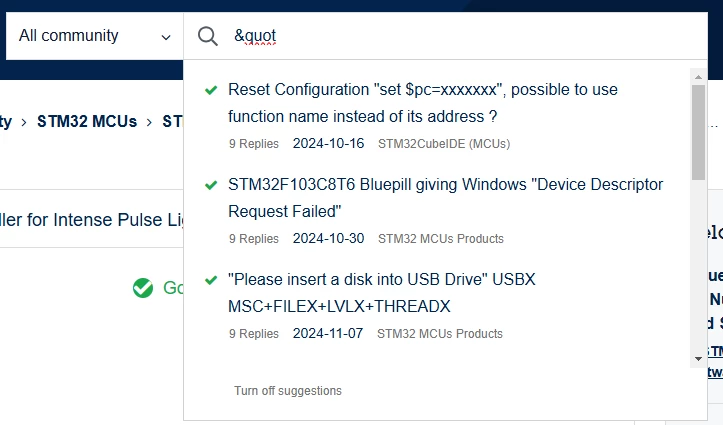Click STM32 MCUs Products label under Bluepill result
Viewport: 723px width, 425px height.
point(441,239)
